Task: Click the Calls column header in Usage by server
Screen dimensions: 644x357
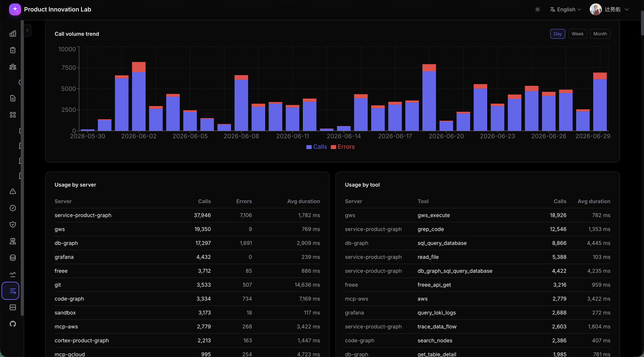Action: tap(204, 201)
